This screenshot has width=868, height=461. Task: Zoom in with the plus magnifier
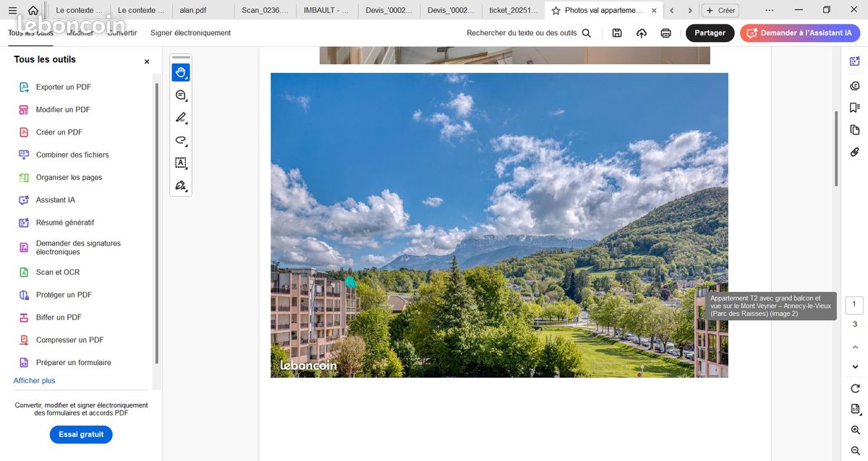[x=855, y=430]
